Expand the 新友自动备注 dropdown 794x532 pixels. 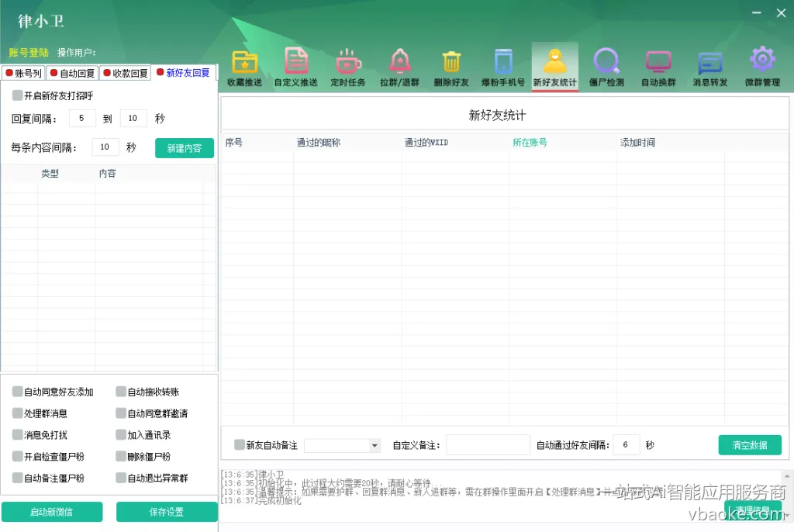(375, 445)
